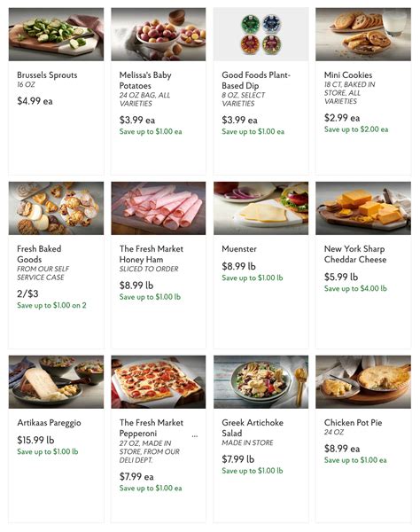The image size is (420, 532).
Task: Open the Chicken Pot Pie image
Action: pos(363,381)
